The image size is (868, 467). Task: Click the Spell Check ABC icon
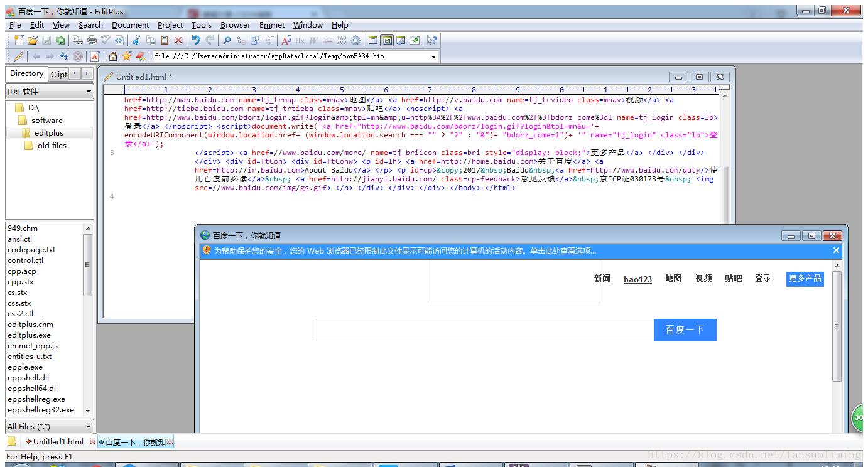tap(105, 40)
